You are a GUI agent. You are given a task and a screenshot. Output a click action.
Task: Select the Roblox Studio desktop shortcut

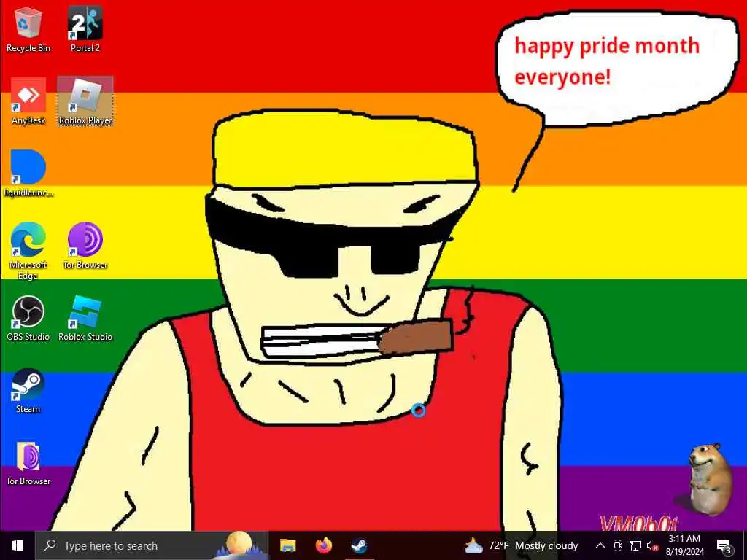(85, 319)
